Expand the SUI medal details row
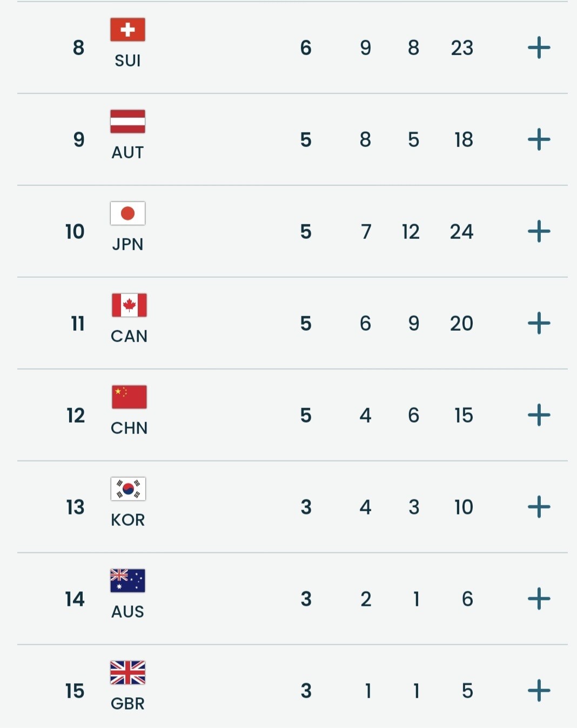This screenshot has height=728, width=577. tap(539, 48)
